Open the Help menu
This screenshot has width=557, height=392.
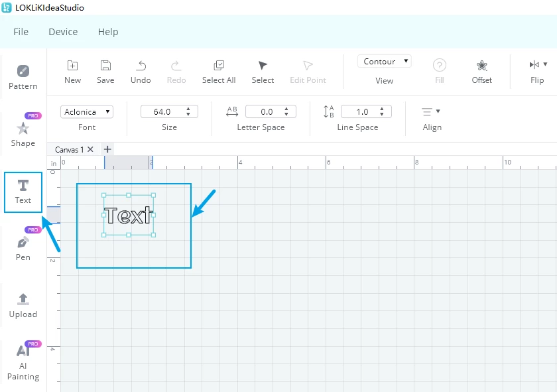tap(108, 32)
